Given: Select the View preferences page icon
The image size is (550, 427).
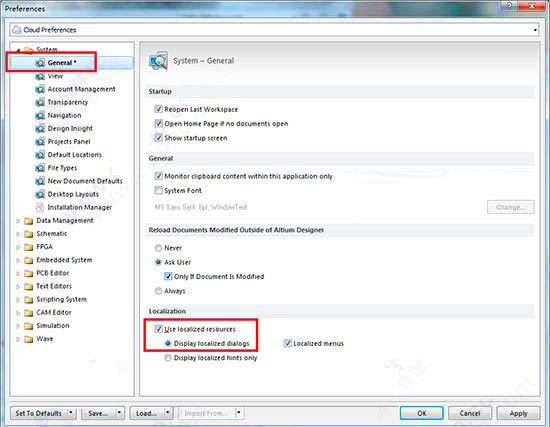Looking at the screenshot, I should (40, 76).
